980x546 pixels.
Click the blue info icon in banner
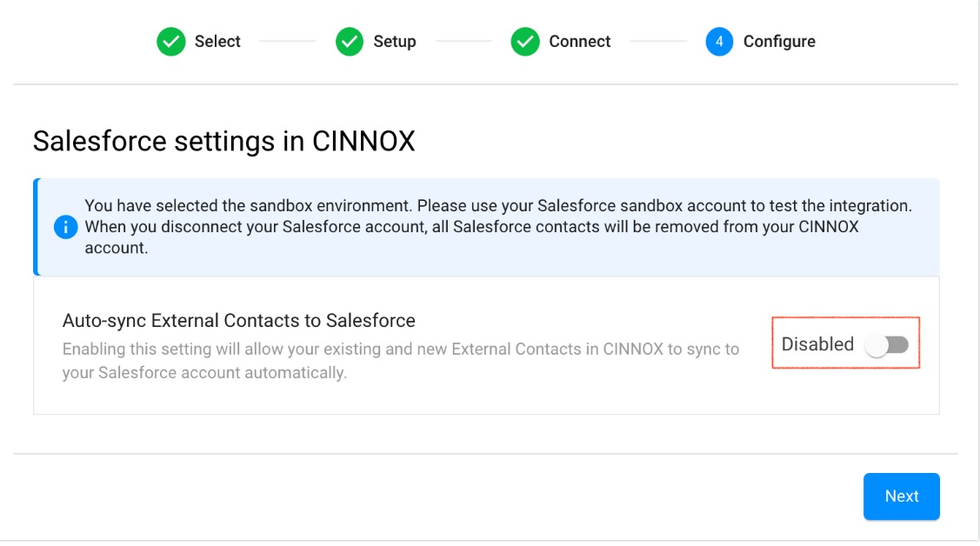(65, 227)
